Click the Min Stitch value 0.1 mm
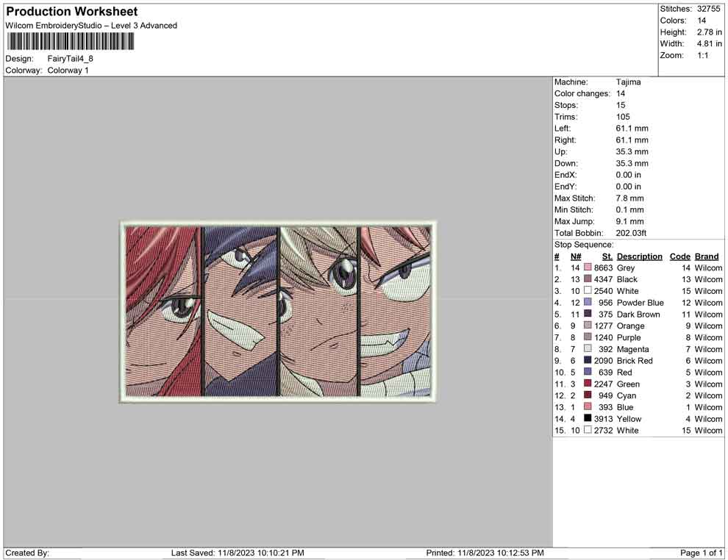This screenshot has height=560, width=728. pos(630,209)
